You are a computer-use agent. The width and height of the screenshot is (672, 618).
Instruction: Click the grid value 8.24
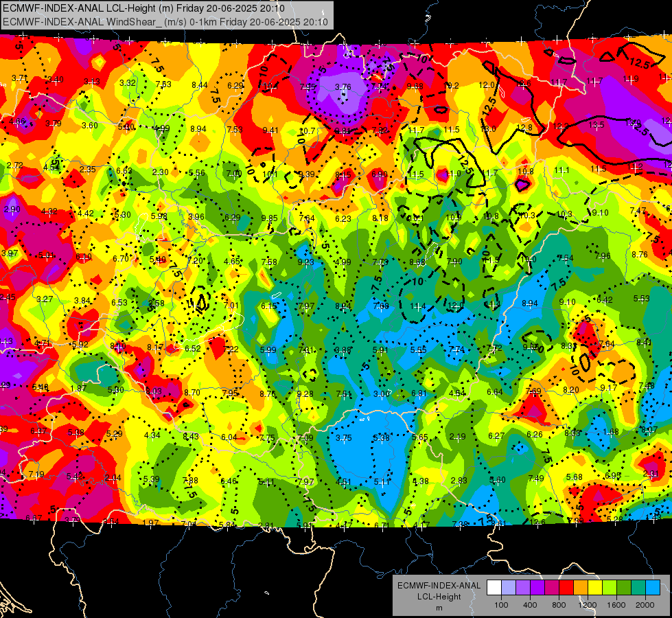(x=343, y=306)
